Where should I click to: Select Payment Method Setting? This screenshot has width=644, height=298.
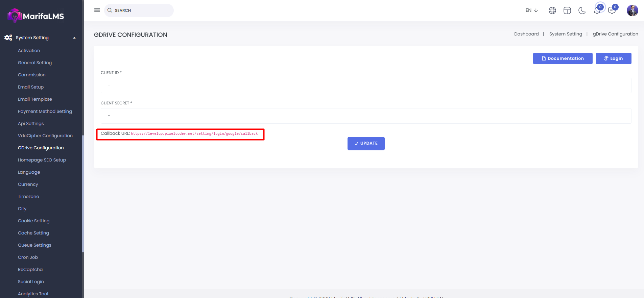point(45,111)
